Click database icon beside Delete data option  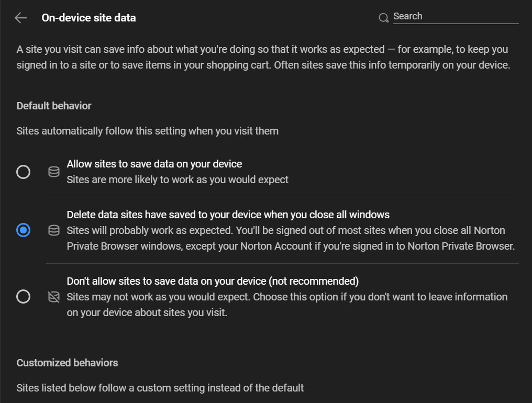[54, 230]
